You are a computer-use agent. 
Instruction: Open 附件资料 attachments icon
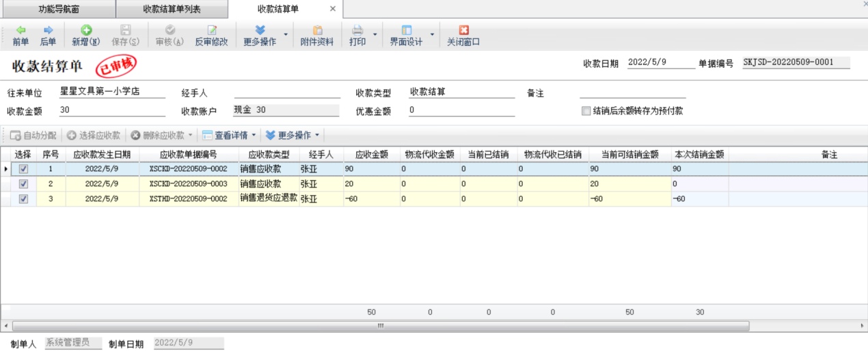pos(317,31)
